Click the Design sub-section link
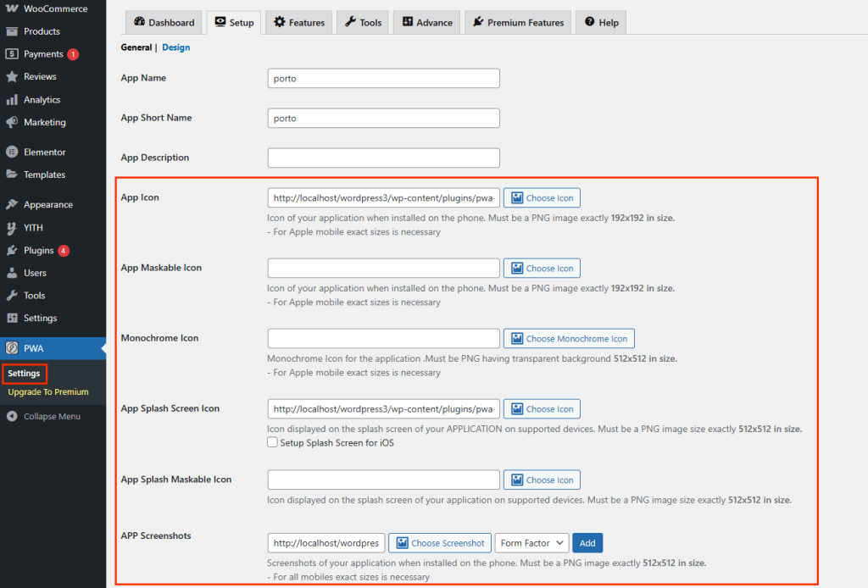Viewport: 868px width, 588px height. tap(176, 47)
